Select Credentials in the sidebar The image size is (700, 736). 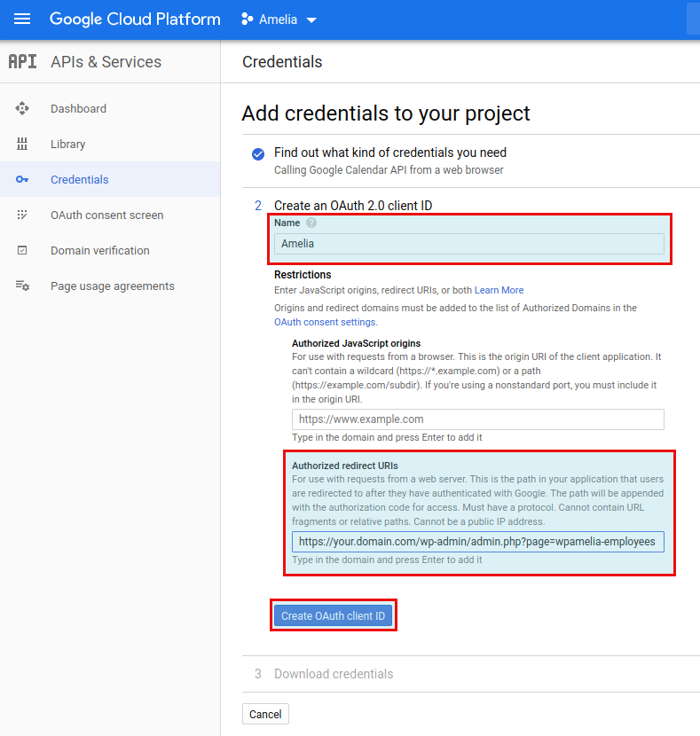coord(79,179)
